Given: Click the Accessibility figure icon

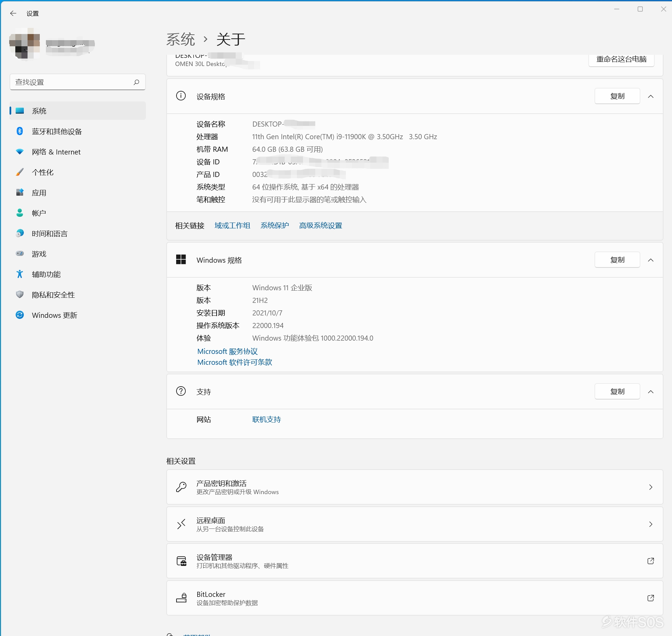Looking at the screenshot, I should click(x=20, y=274).
